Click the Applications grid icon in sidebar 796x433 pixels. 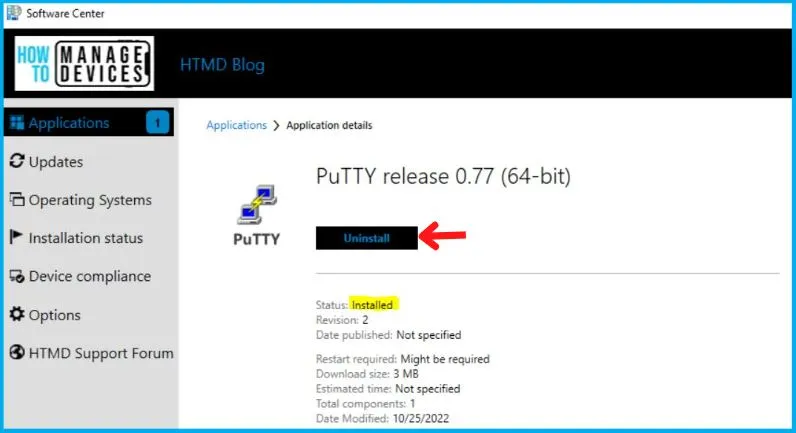coord(17,123)
